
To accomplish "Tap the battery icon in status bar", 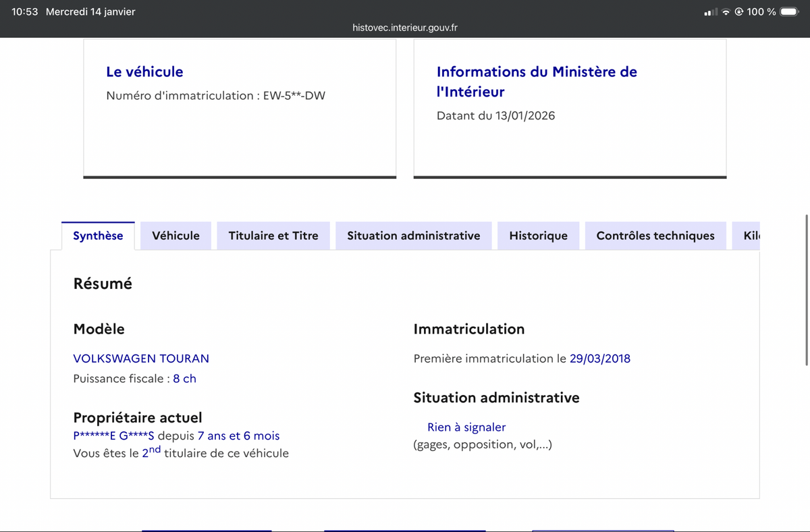I will click(790, 12).
